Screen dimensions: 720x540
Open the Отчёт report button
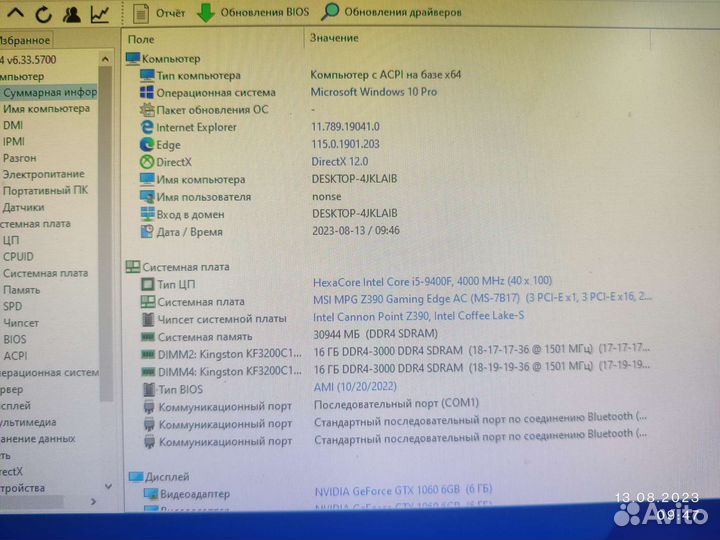pos(160,13)
